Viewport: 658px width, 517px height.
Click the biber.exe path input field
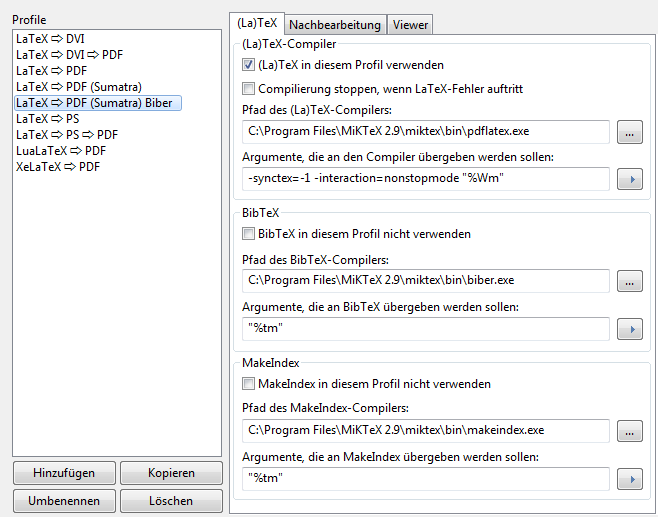click(x=426, y=281)
